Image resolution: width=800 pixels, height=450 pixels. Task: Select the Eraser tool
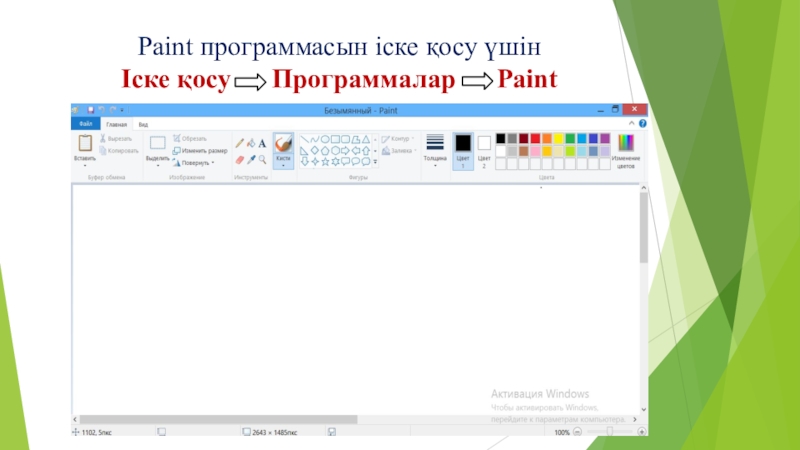239,159
